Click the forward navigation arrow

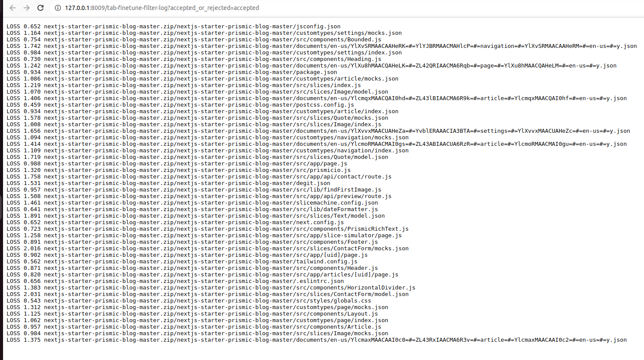coord(26,8)
